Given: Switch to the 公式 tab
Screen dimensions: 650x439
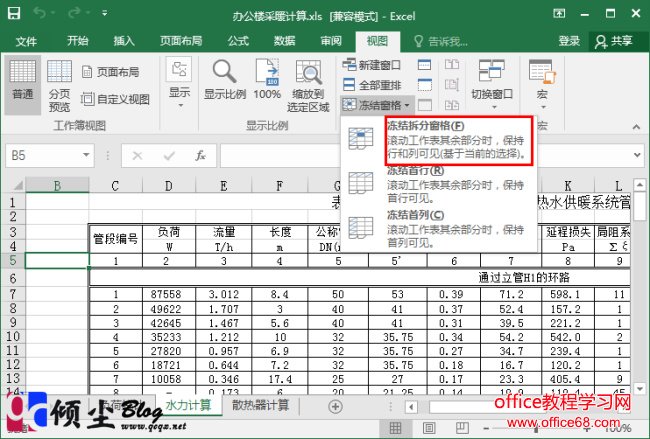Looking at the screenshot, I should pos(238,41).
